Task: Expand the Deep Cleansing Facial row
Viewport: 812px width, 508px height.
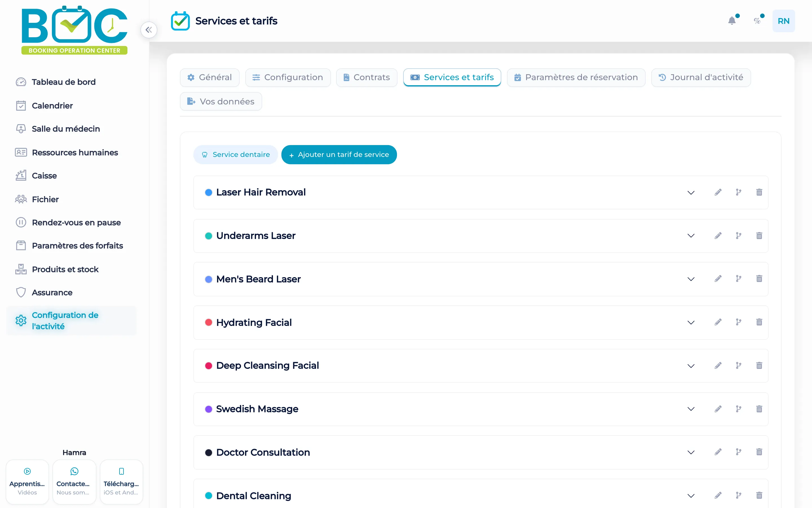Action: (691, 366)
